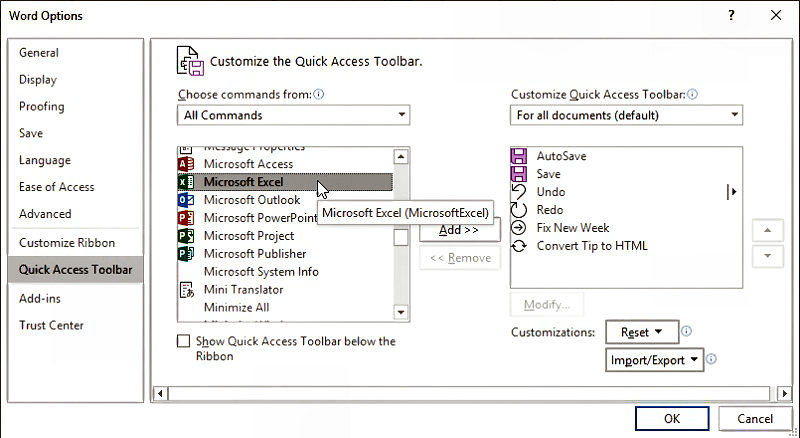Viewport: 800px width, 438px height.
Task: Click the Redo circular arrow icon
Action: pyautogui.click(x=519, y=209)
